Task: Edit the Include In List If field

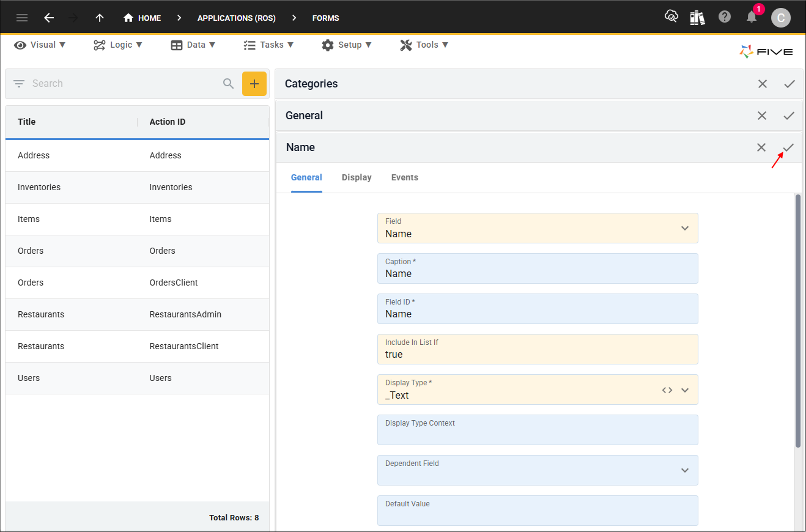Action: point(538,349)
